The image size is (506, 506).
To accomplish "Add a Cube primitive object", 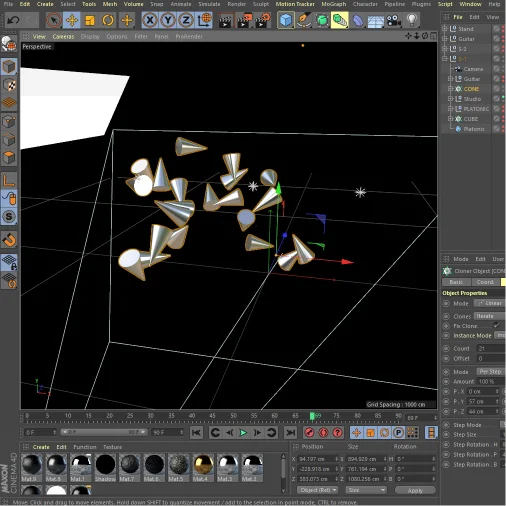I will (x=286, y=20).
